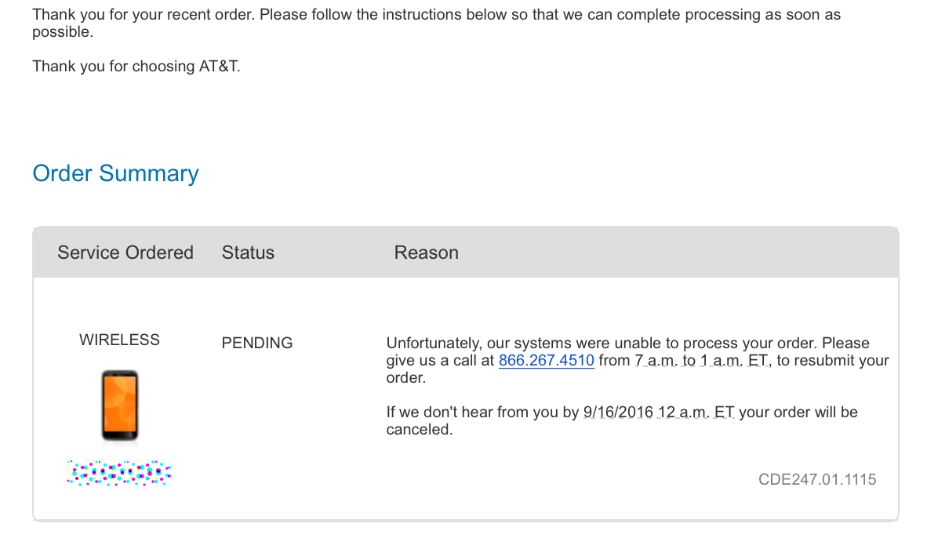Click the WIRELESS service label
The height and width of the screenshot is (560, 927).
tap(119, 340)
